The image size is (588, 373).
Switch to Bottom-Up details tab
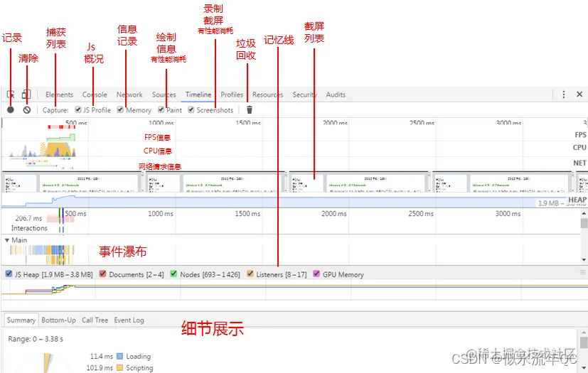pyautogui.click(x=58, y=320)
